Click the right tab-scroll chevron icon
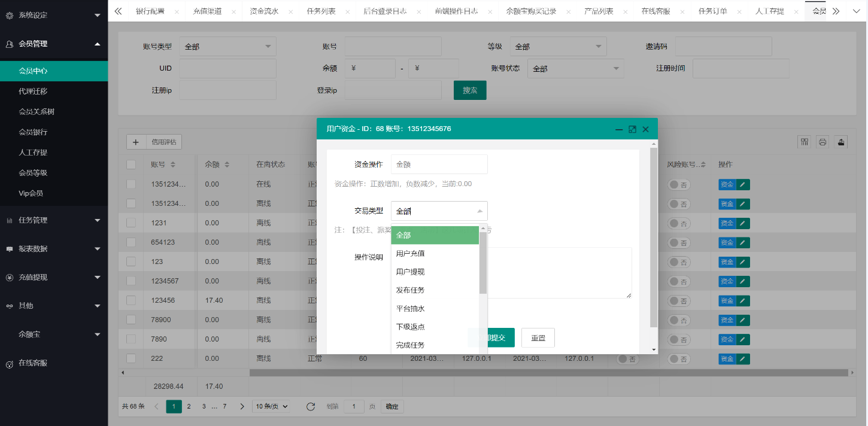The width and height of the screenshot is (868, 426). 836,10
